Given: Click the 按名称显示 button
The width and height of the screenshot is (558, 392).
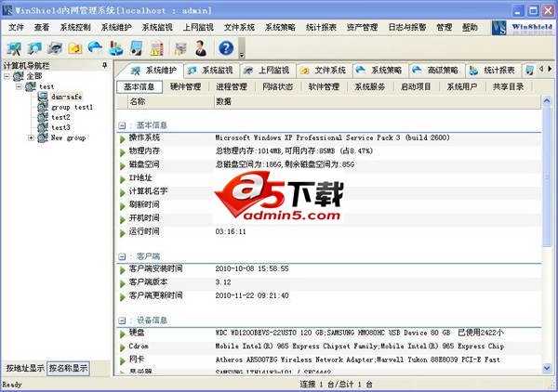Looking at the screenshot, I should coord(68,368).
